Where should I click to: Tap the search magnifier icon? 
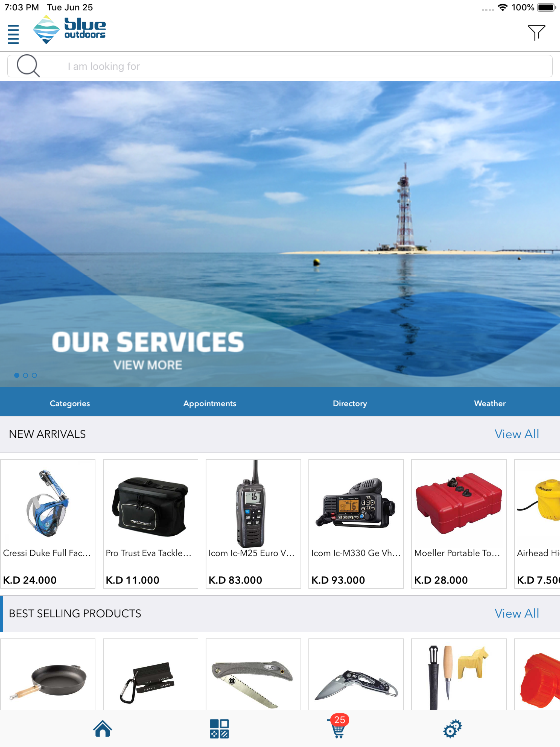click(x=28, y=66)
